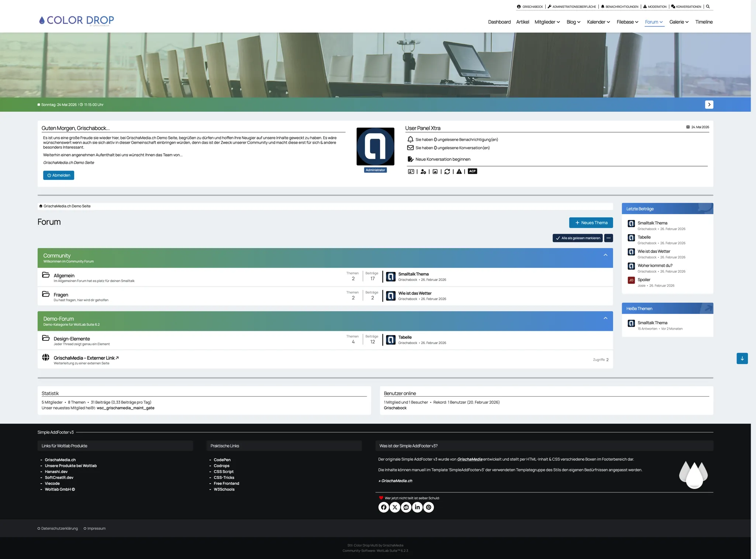
Task: Open the W3Schools footer link
Action: (224, 489)
